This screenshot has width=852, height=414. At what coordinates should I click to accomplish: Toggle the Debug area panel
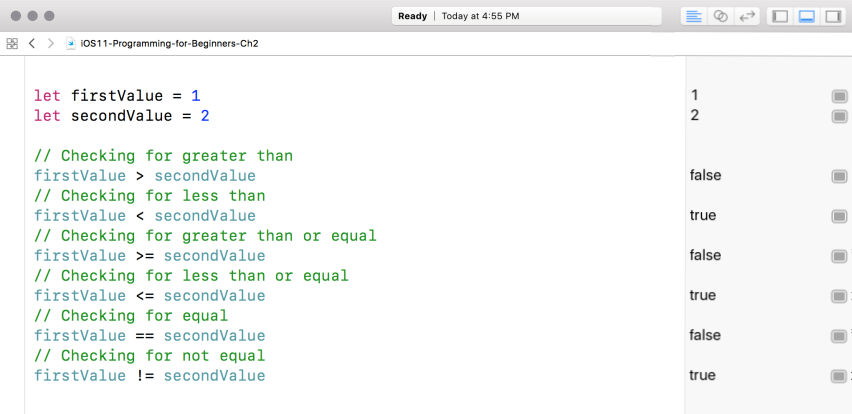click(x=806, y=16)
